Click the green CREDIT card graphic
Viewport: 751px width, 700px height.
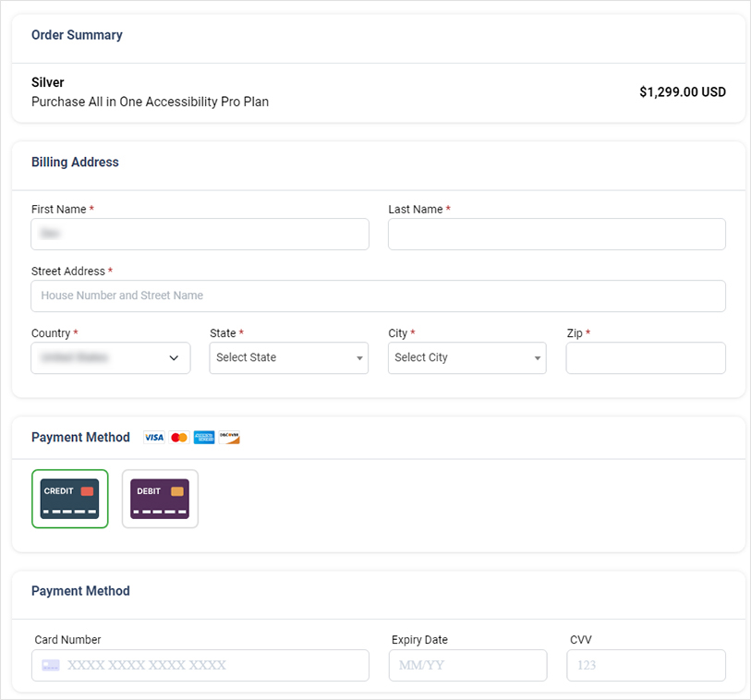[69, 498]
